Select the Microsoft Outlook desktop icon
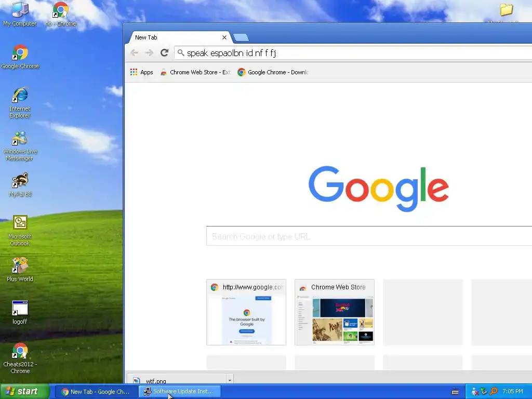Viewport: 532px width, 399px height. tap(20, 230)
